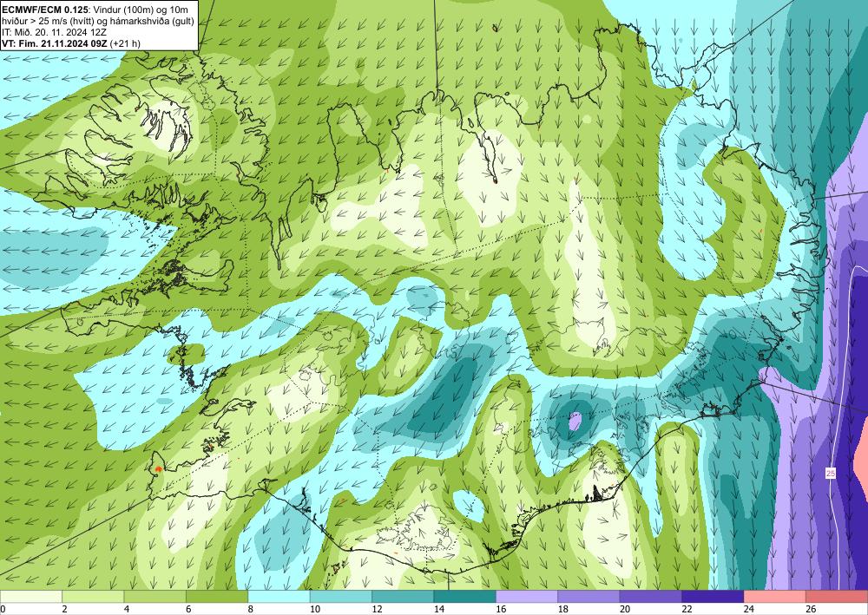Pick the dark teal 14–16 m/s legend swatch
868x615 pixels.
pos(465,596)
